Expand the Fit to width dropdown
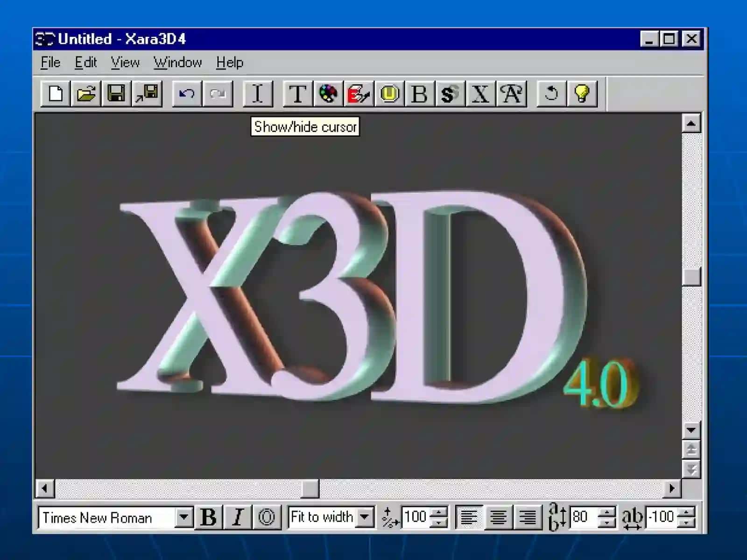This screenshot has width=747, height=560. pyautogui.click(x=365, y=517)
